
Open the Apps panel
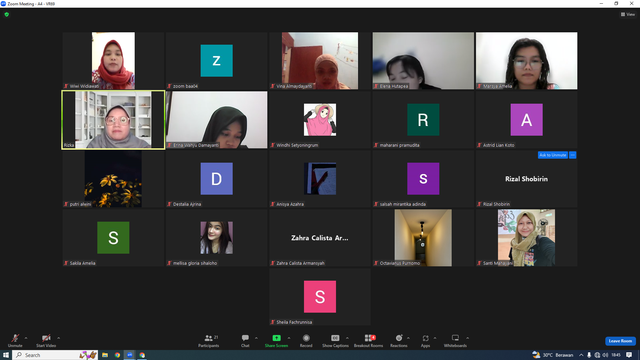tap(425, 340)
